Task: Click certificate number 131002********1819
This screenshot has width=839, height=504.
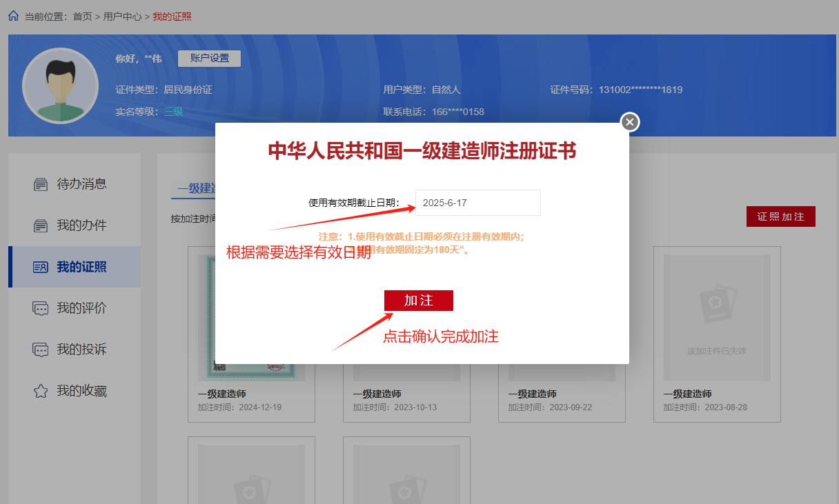Action: pyautogui.click(x=641, y=90)
